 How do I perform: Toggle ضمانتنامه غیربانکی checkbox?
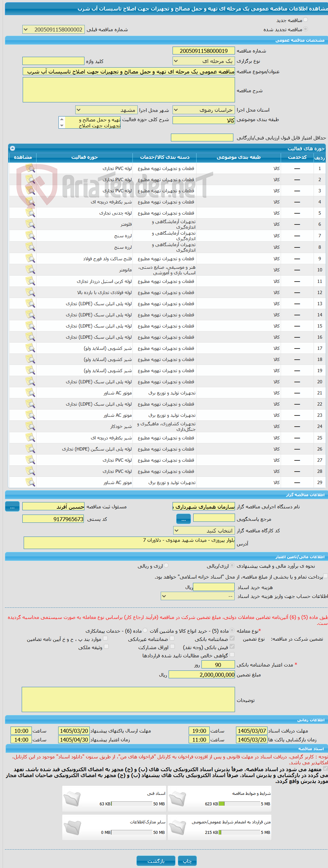click(172, 638)
